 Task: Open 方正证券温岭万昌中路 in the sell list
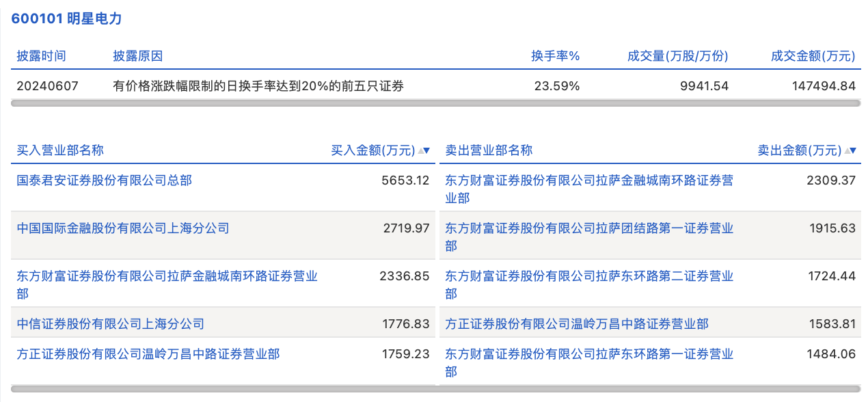[577, 324]
